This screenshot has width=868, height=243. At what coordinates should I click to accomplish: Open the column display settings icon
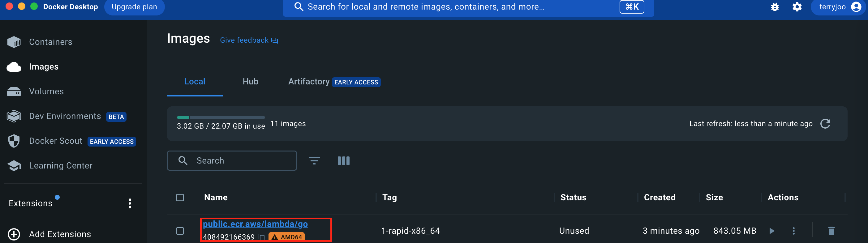(343, 161)
